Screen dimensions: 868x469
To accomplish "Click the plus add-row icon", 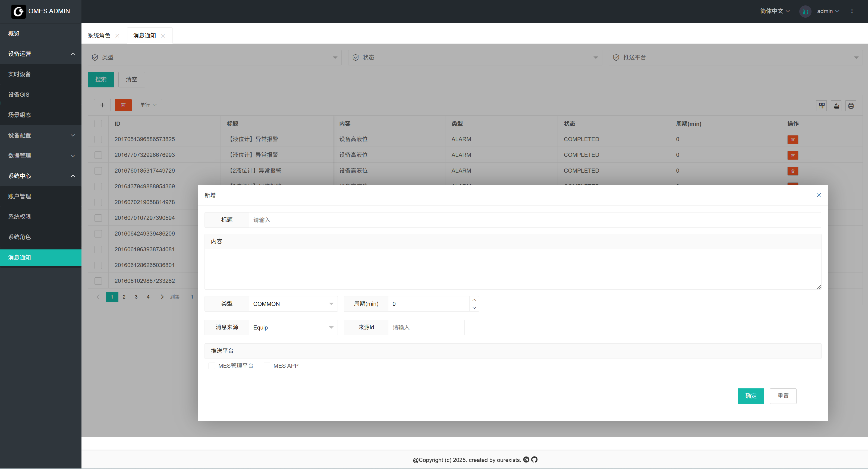I will click(x=102, y=105).
